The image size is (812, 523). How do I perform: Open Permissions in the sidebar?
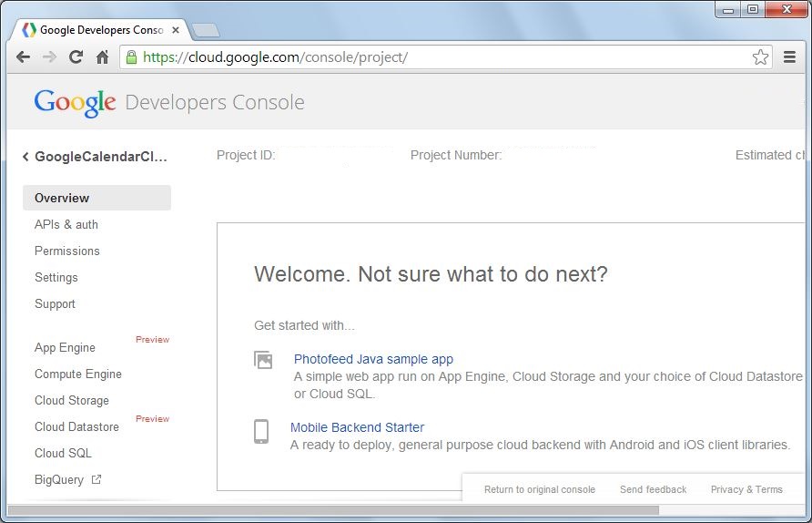tap(67, 251)
